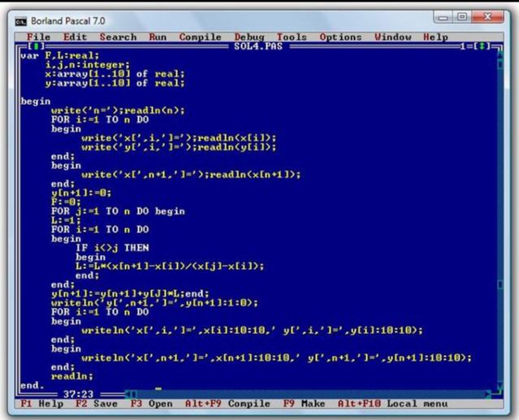Click the 'y:array[1..10] of real;' line
The height and width of the screenshot is (420, 519).
coord(115,83)
